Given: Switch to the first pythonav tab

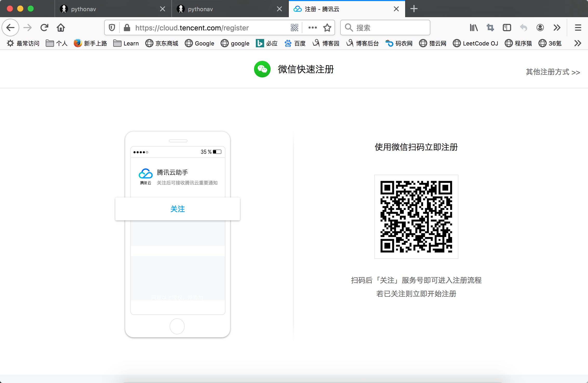Looking at the screenshot, I should click(x=113, y=9).
